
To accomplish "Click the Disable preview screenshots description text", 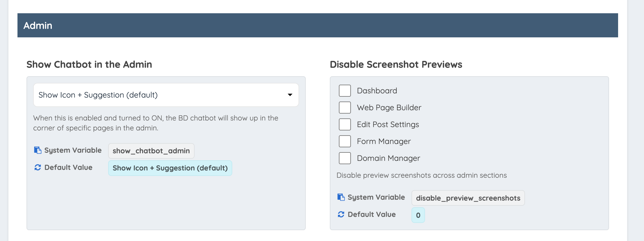I will (x=422, y=175).
